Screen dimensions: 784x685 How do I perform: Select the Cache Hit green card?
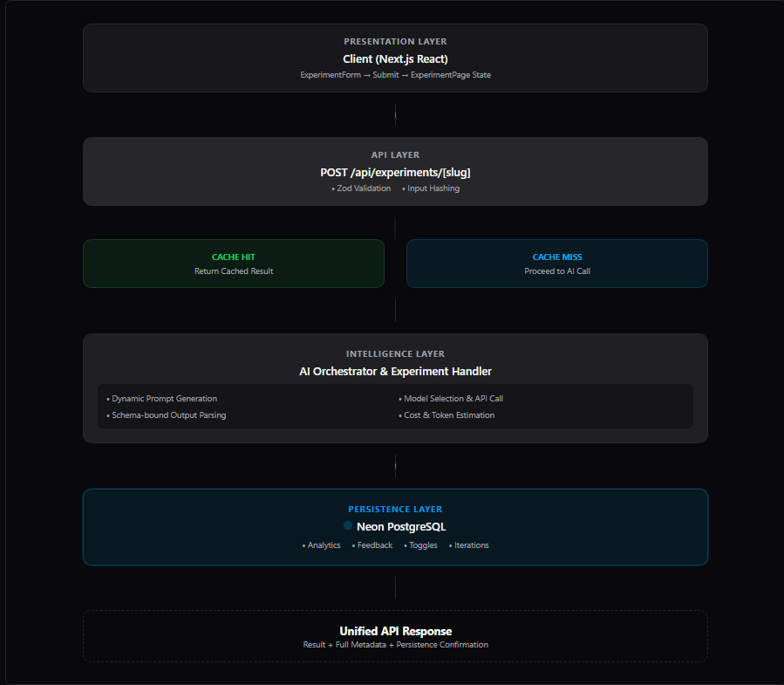234,264
